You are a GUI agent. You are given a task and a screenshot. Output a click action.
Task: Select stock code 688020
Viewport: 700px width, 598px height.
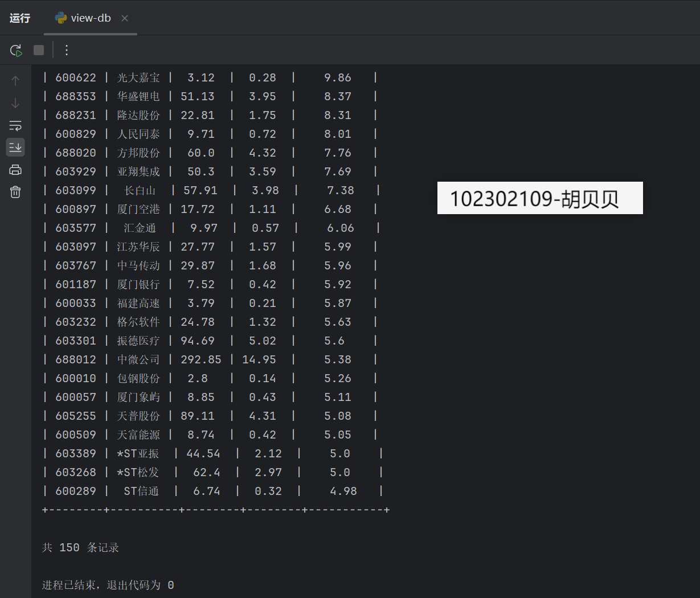point(76,153)
